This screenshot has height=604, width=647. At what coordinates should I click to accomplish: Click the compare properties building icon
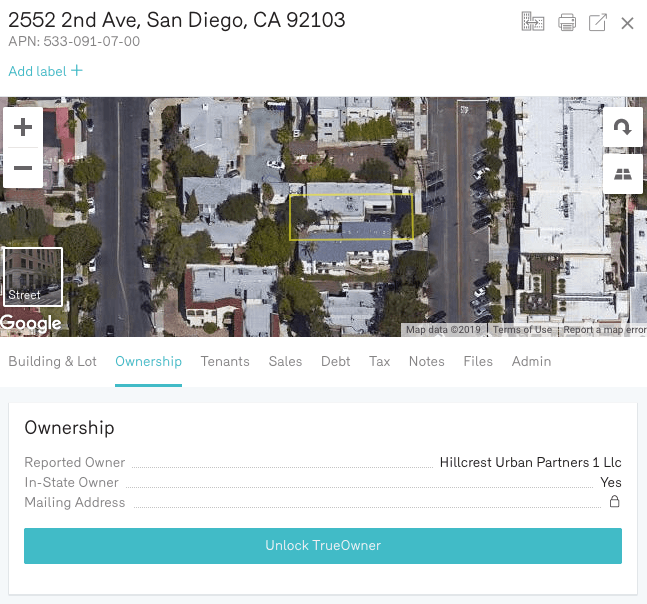[533, 22]
